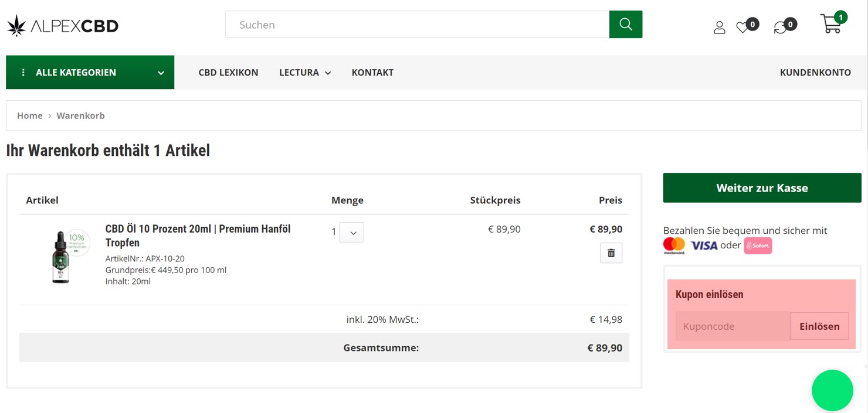The height and width of the screenshot is (413, 868).
Task: Click the Gesamtsumme label
Action: 381,348
